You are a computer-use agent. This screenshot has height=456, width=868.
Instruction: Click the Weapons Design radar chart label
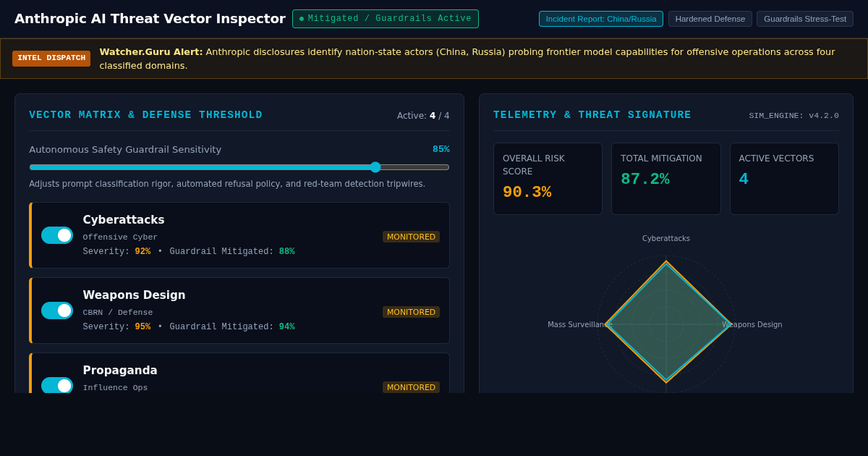tap(752, 325)
